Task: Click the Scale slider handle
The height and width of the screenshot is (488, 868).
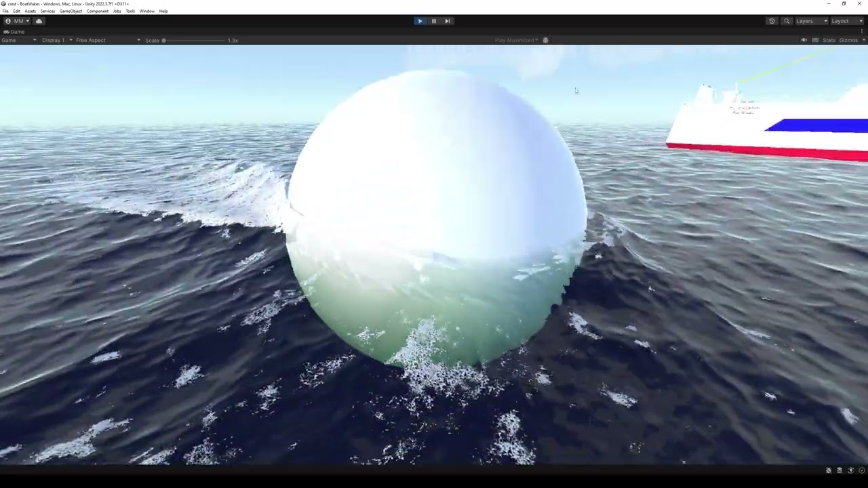Action: coord(163,40)
